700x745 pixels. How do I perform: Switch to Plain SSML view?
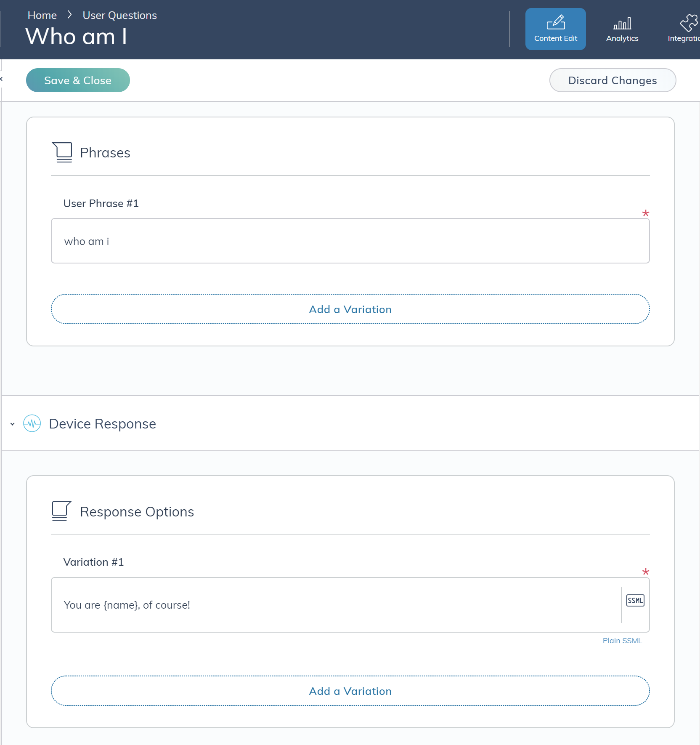(622, 640)
